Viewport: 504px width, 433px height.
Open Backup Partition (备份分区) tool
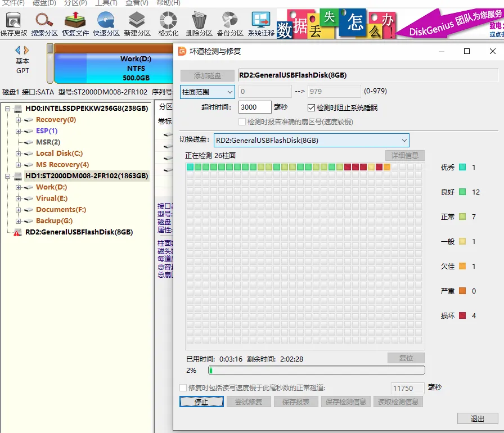230,24
